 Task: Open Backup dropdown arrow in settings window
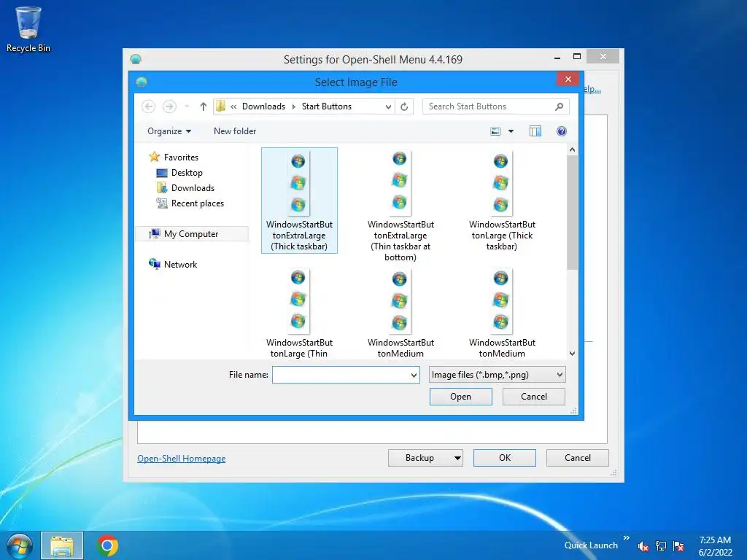point(457,458)
